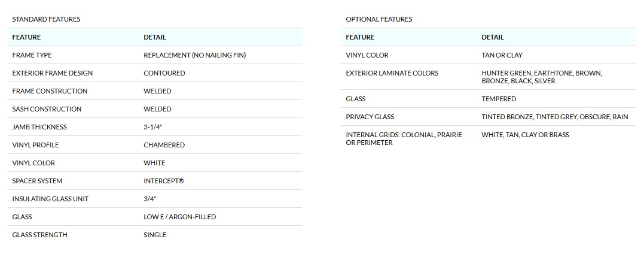Click the REPLACEMENT (NO NAILING FIN) detail

[x=194, y=55]
